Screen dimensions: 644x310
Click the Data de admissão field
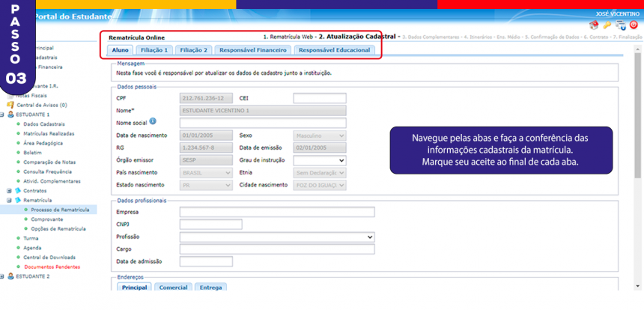206,261
